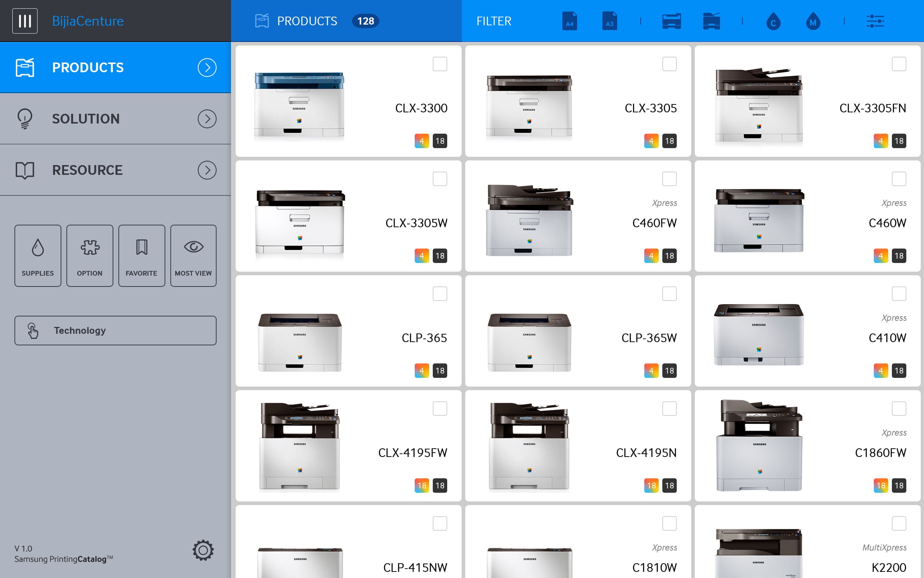The height and width of the screenshot is (578, 924).
Task: Select the PRODUCTS sidebar menu item
Action: [115, 68]
